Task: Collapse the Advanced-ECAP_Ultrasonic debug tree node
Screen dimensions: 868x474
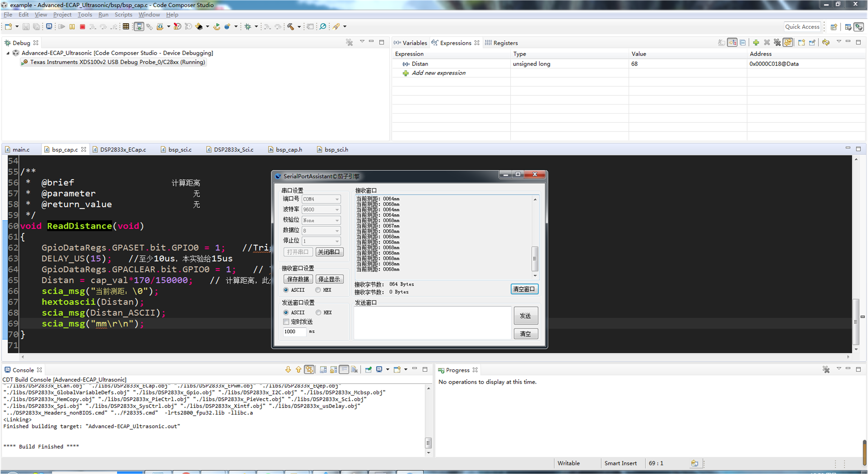Action: click(x=8, y=53)
